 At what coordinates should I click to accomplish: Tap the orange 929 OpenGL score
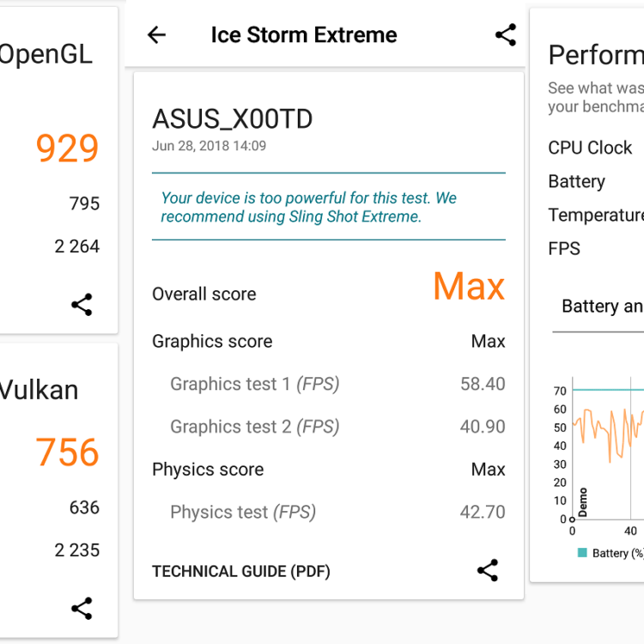pos(68,149)
